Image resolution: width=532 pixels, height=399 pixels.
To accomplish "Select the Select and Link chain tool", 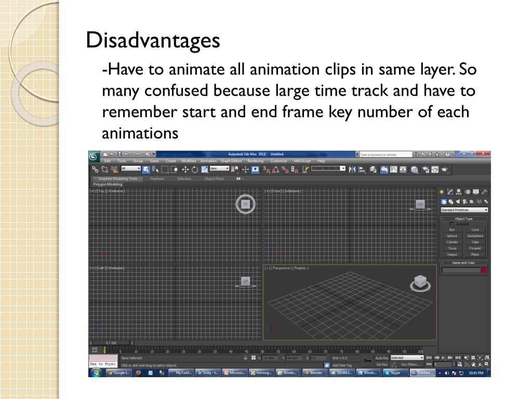I will [95, 169].
